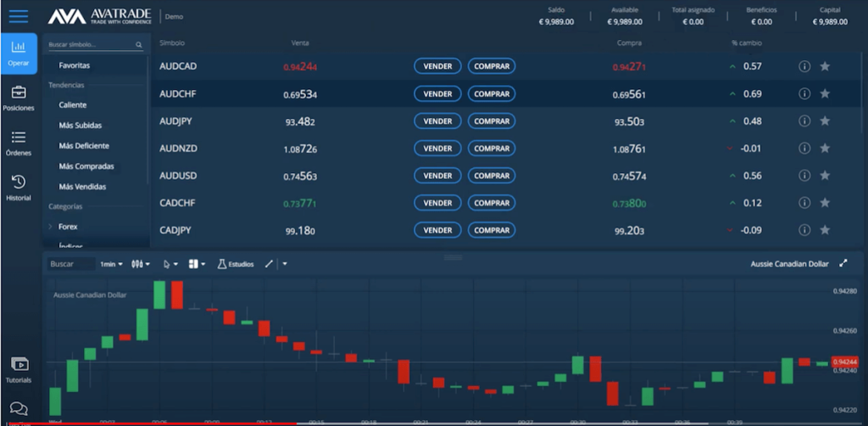Click COMPRAR for AUDCAD
The height and width of the screenshot is (426, 868).
coord(492,66)
